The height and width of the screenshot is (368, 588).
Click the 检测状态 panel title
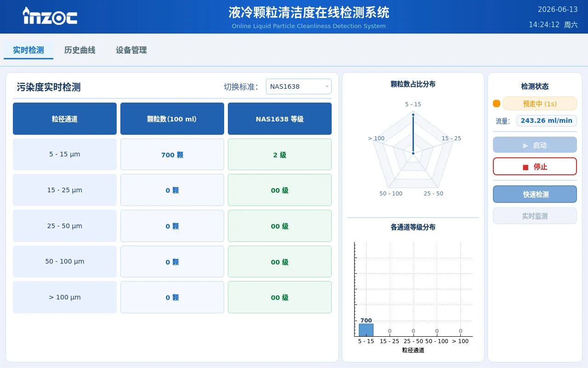tap(535, 86)
